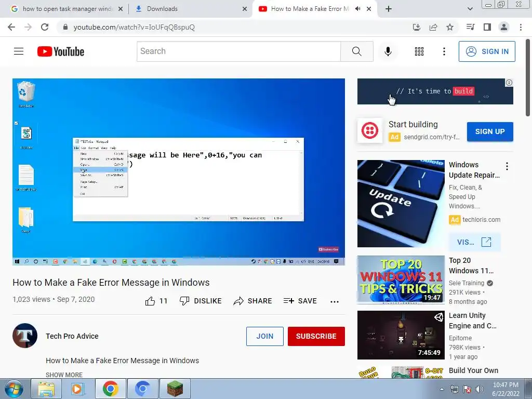Viewport: 532px width, 399px height.
Task: Open the SHARE option
Action: tap(253, 301)
